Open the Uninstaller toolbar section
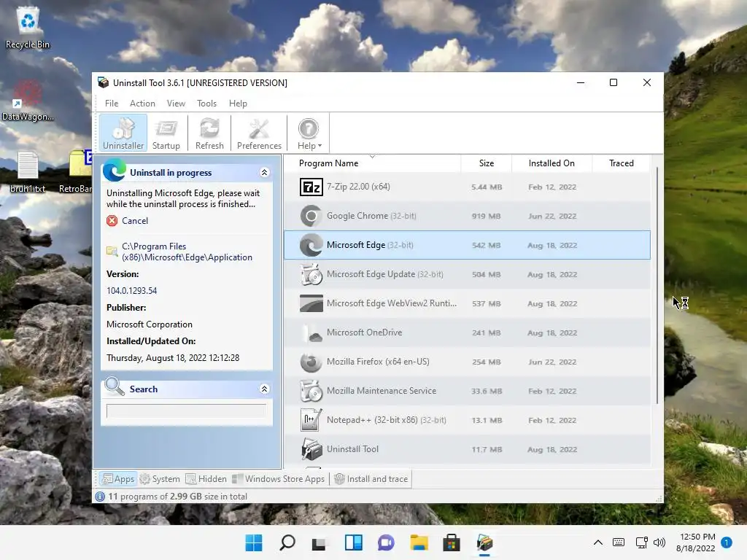 (x=123, y=133)
